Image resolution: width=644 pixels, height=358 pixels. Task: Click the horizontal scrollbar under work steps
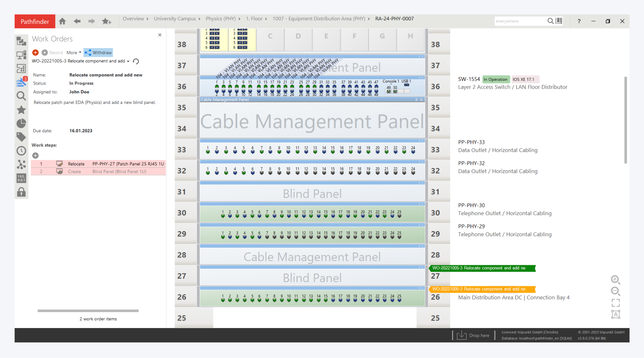pyautogui.click(x=88, y=311)
